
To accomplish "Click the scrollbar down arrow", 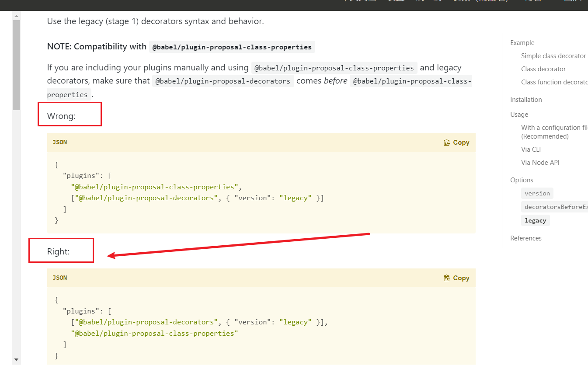I will coord(16,360).
